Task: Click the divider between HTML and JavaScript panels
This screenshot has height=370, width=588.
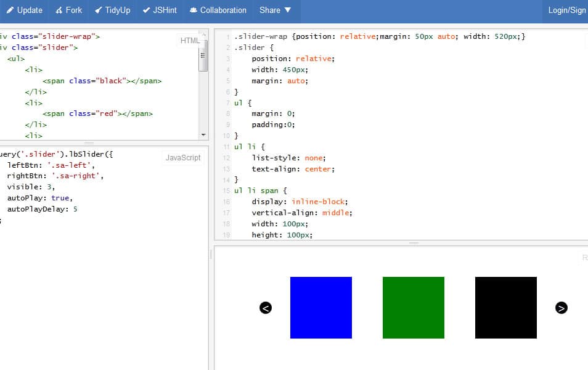Action: pyautogui.click(x=89, y=143)
